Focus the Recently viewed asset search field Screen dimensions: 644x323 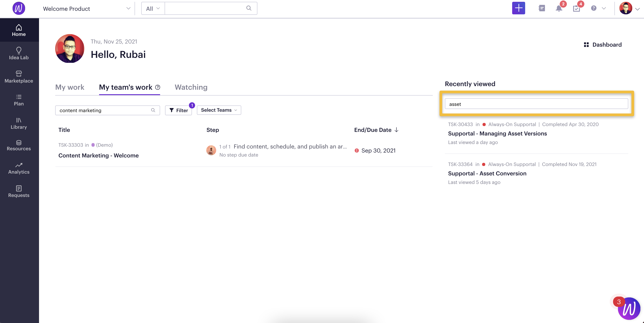[x=536, y=104]
